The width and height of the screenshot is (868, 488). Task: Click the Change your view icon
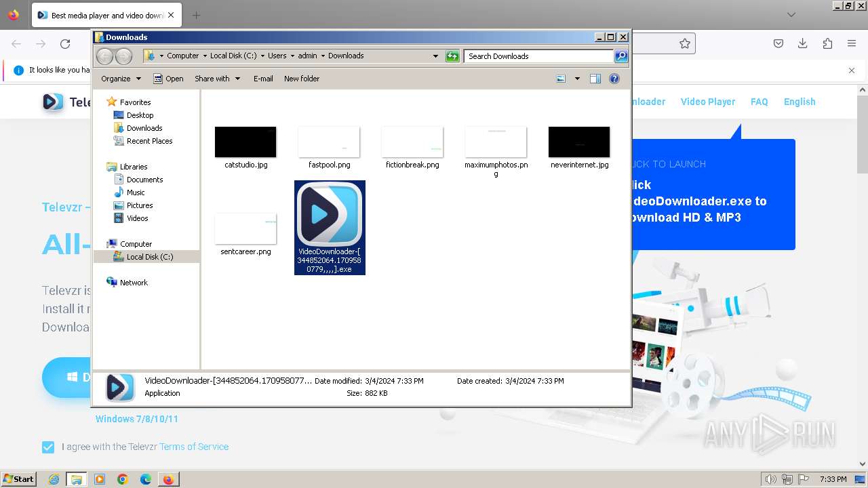tap(561, 79)
